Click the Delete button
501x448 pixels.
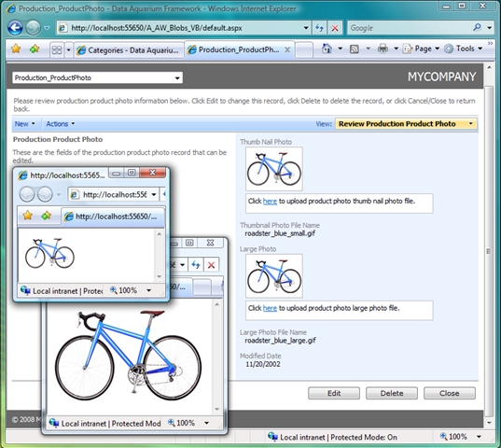coord(392,393)
